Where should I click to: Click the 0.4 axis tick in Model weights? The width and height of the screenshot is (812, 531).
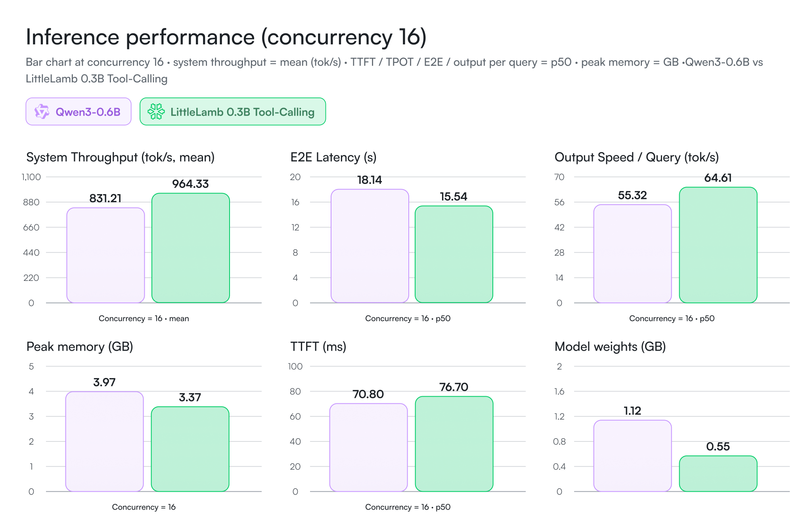click(x=559, y=466)
